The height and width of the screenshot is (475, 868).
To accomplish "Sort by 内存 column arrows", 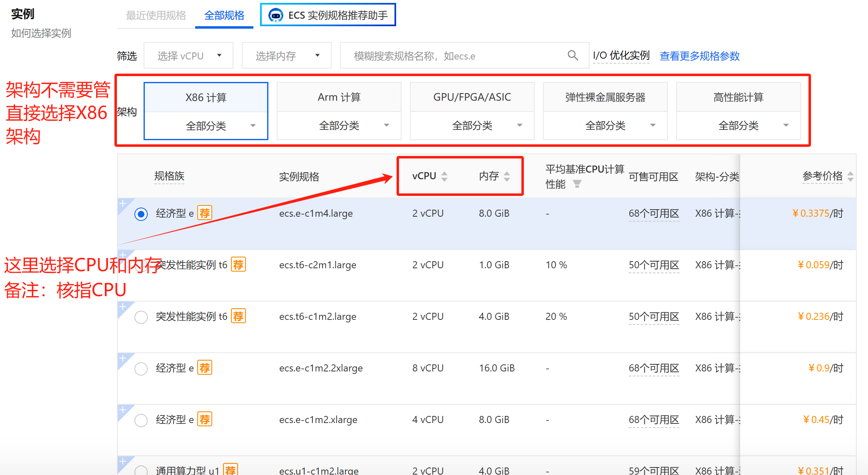I will pos(506,176).
